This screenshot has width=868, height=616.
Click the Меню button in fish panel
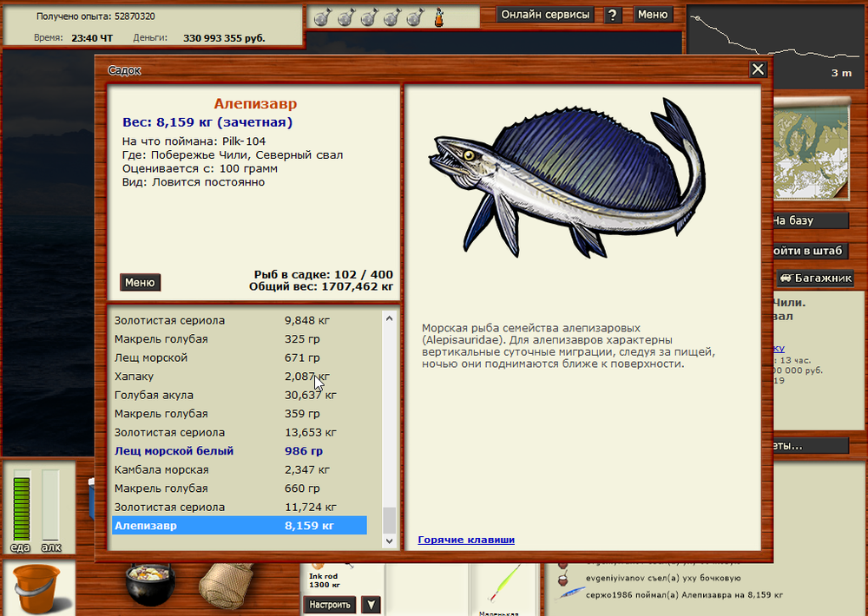click(x=140, y=282)
